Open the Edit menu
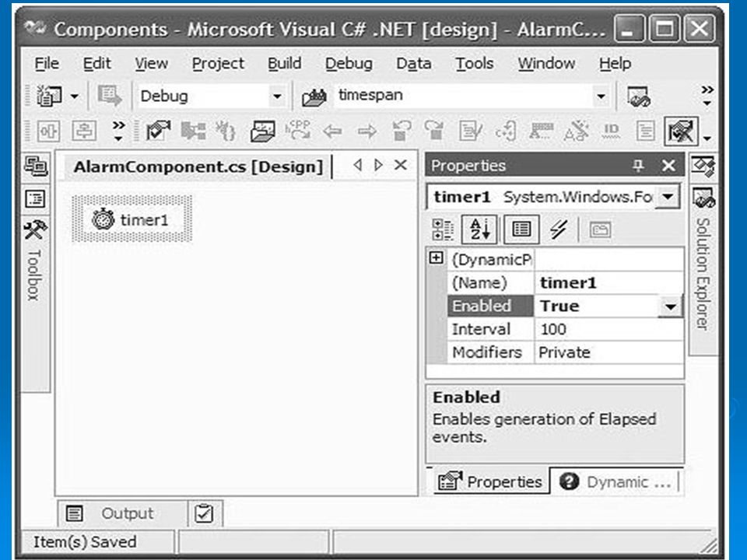Image resolution: width=747 pixels, height=560 pixels. [96, 63]
